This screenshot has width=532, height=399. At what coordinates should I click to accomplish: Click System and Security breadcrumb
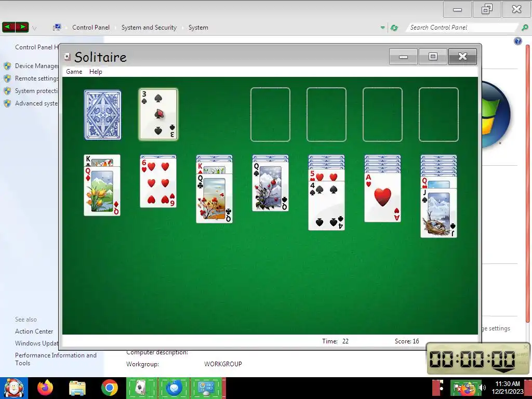(x=149, y=28)
